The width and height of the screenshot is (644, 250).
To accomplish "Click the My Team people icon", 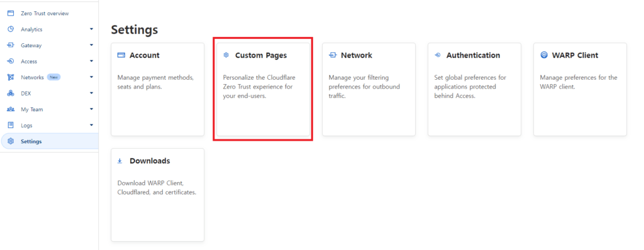I will (11, 109).
